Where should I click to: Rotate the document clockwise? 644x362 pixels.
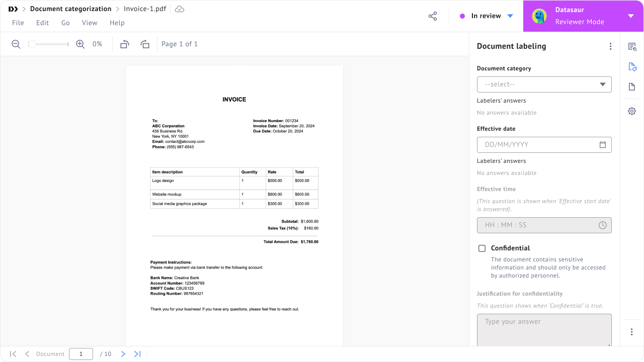tap(145, 44)
